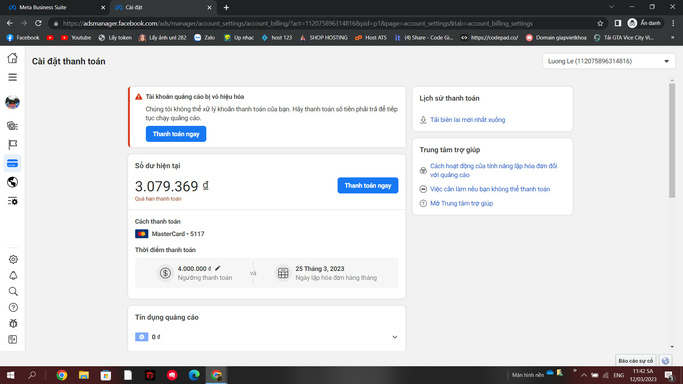The image size is (683, 384).
Task: Click the bug report icon in the sidebar
Action: tap(13, 323)
